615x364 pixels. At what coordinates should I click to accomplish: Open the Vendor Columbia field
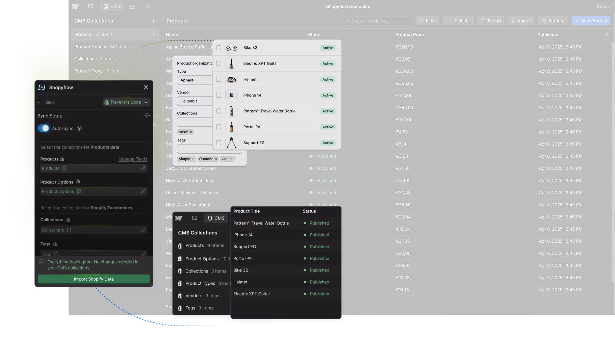tap(195, 101)
